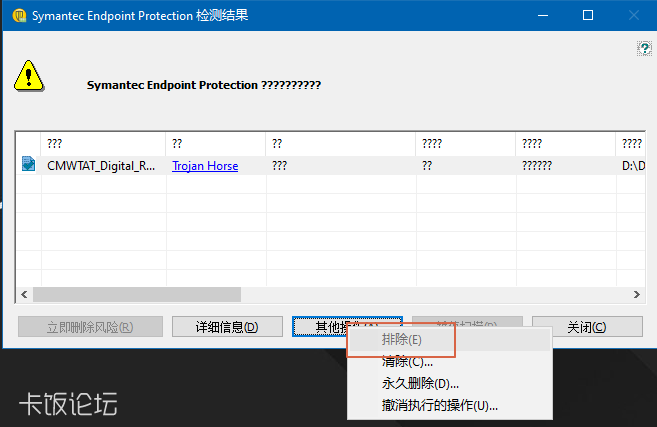Viewport: 657px width, 427px height.
Task: Click the help question mark icon
Action: pos(644,49)
